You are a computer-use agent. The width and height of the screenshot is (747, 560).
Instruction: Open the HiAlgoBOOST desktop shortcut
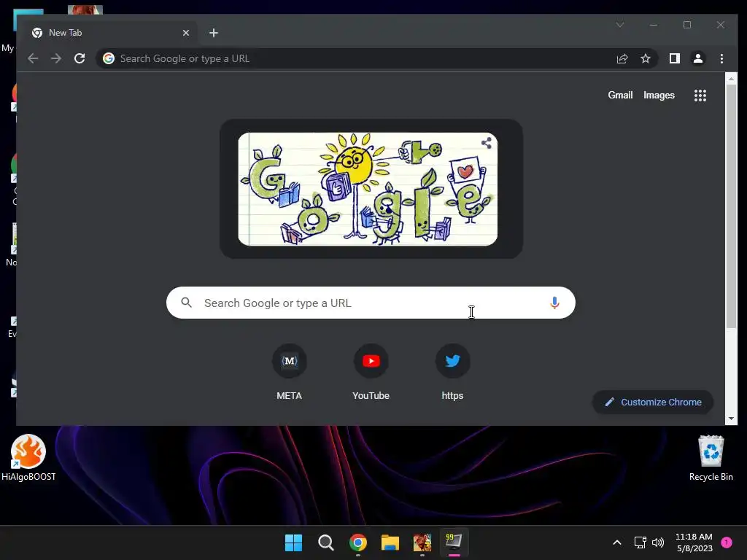tap(28, 458)
